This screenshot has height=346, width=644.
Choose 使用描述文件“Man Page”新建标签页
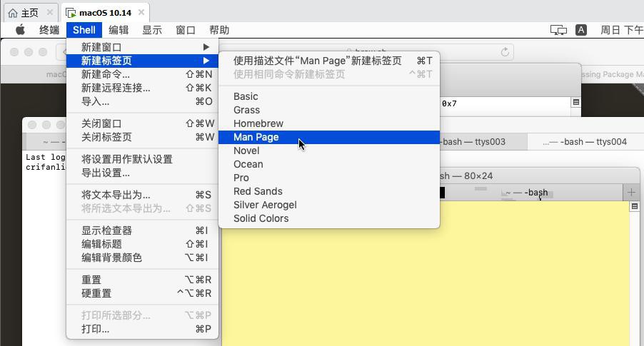(329, 61)
